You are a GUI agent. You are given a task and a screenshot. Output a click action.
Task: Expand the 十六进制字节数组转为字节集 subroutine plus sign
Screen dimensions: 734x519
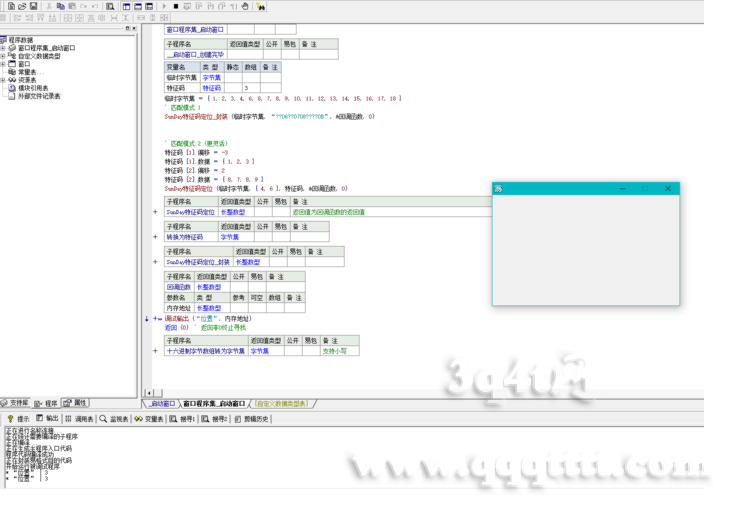pos(155,351)
